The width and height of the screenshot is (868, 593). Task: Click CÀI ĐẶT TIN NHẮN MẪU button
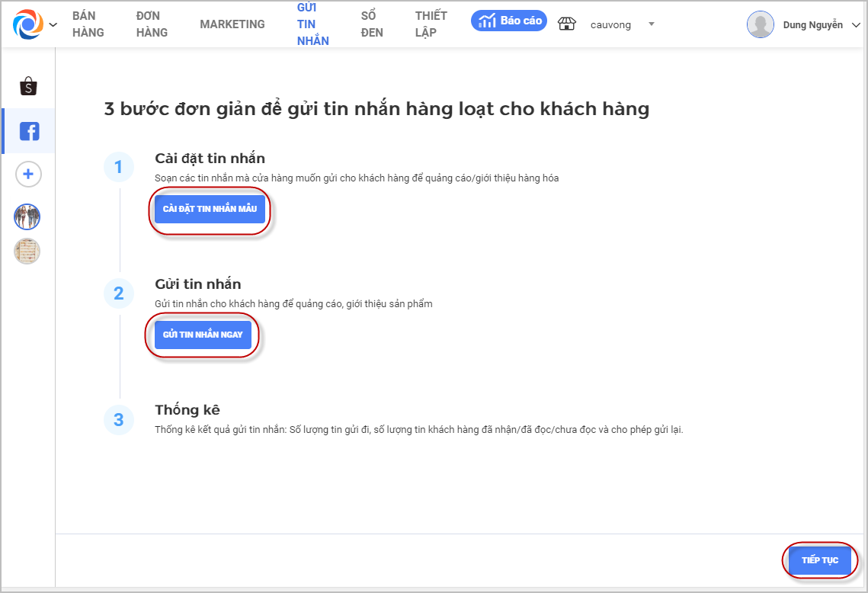tap(210, 209)
